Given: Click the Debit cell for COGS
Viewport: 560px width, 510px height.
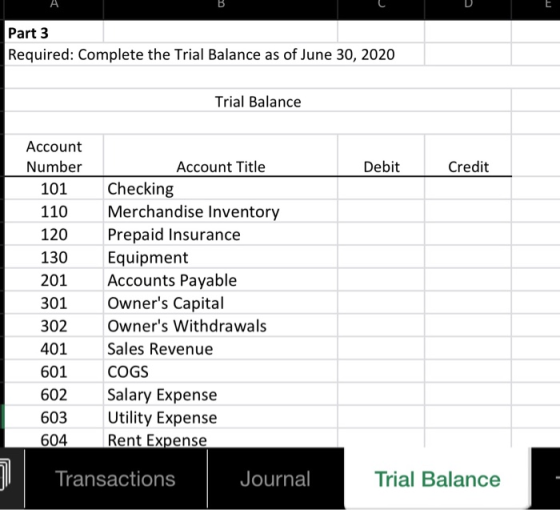Looking at the screenshot, I should click(x=381, y=371).
